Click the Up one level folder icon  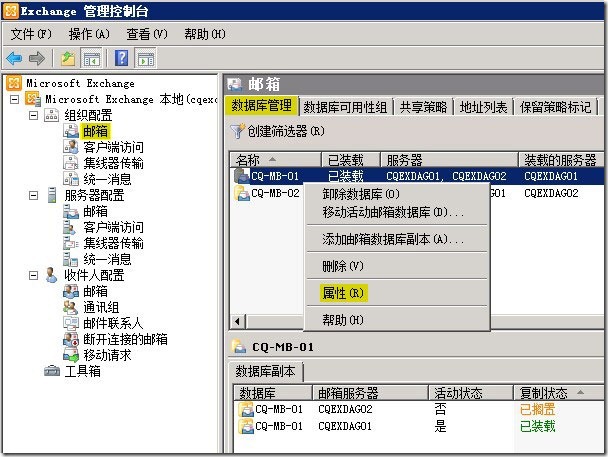tap(68, 59)
